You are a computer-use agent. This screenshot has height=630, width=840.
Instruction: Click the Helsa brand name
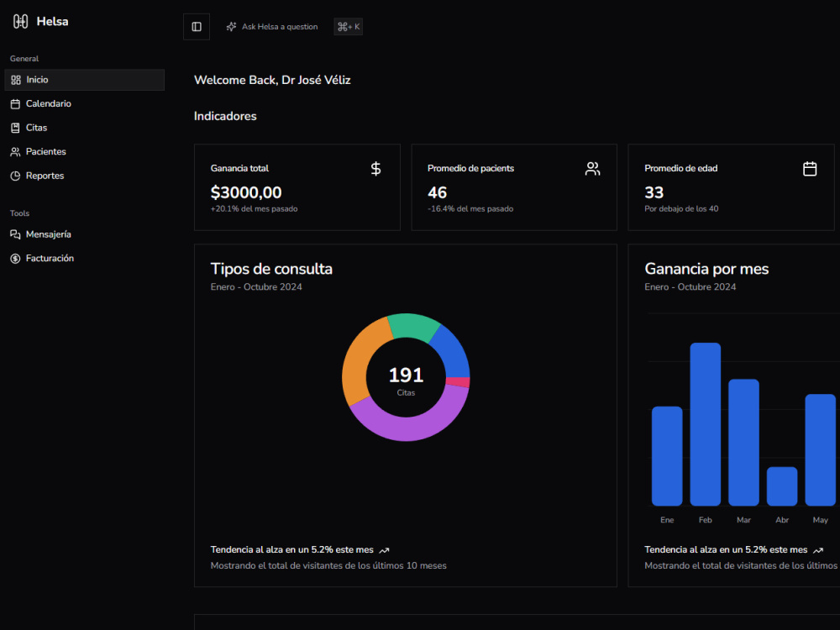52,22
